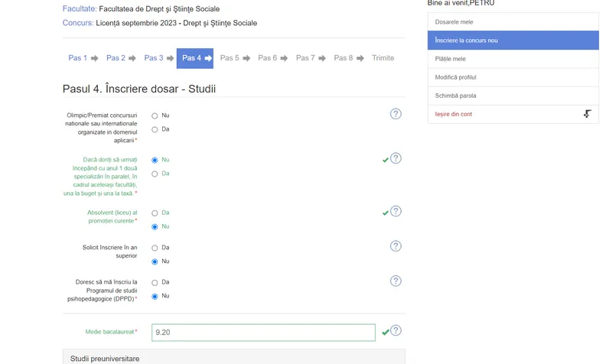Open Modifică profilul link
The width and height of the screenshot is (612, 364).
(x=455, y=77)
